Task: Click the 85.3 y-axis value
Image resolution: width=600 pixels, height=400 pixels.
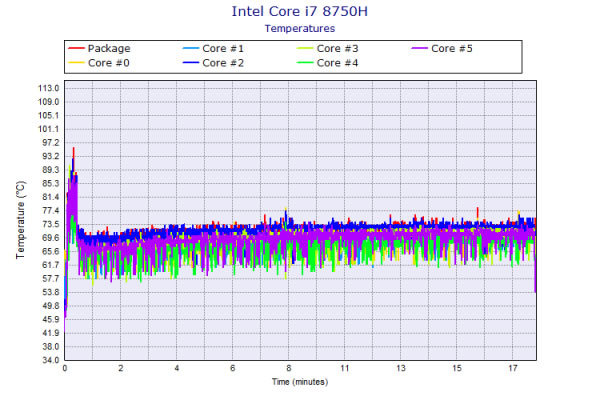Action: click(x=51, y=183)
